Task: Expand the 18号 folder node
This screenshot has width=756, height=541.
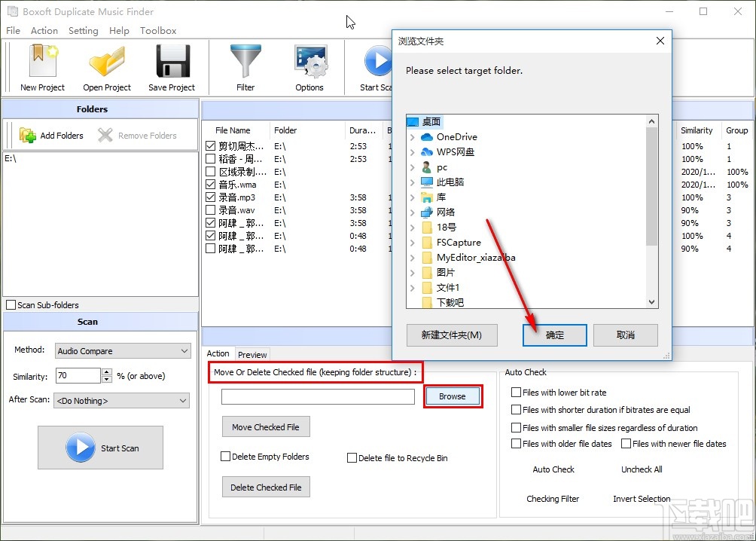Action: click(x=412, y=228)
